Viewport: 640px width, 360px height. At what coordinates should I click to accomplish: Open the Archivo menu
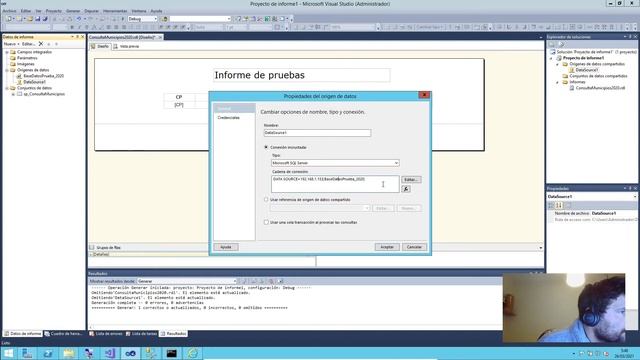click(9, 11)
